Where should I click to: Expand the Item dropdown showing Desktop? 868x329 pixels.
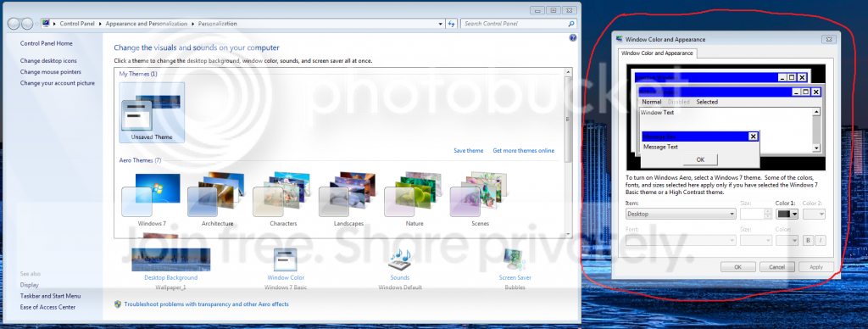tap(681, 214)
